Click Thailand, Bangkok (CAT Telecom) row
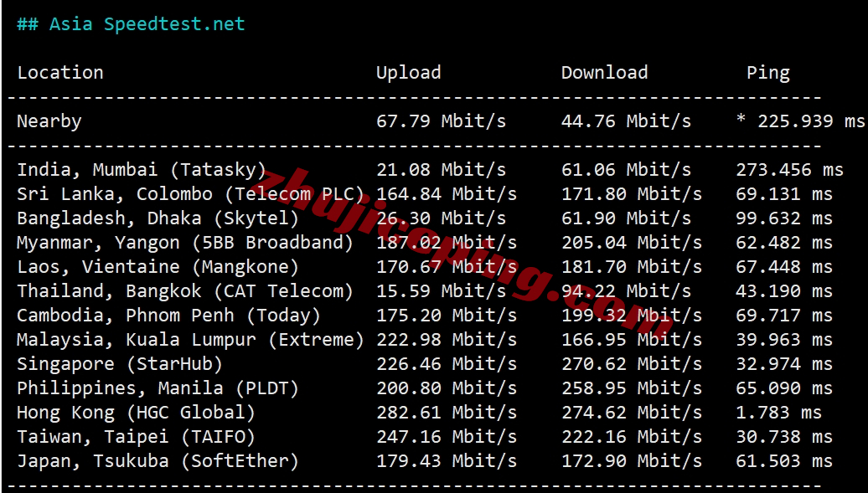This screenshot has width=868, height=493. pos(425,291)
